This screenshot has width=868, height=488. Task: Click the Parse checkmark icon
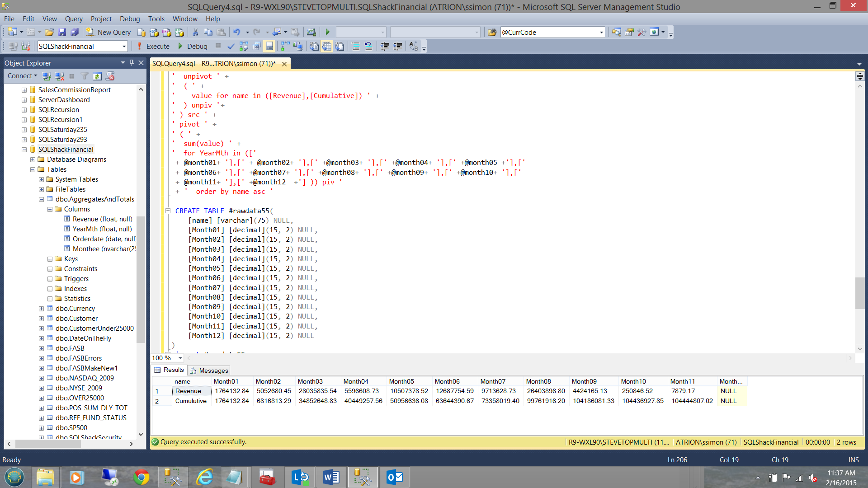(x=231, y=46)
